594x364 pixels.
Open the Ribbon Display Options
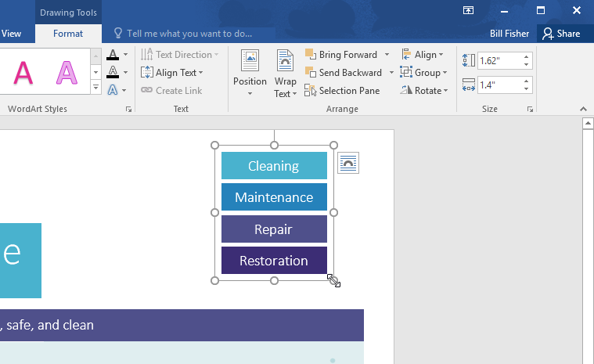[x=468, y=10]
